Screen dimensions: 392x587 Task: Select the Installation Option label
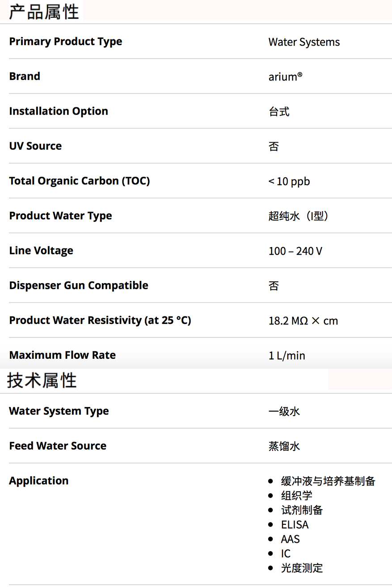[59, 111]
